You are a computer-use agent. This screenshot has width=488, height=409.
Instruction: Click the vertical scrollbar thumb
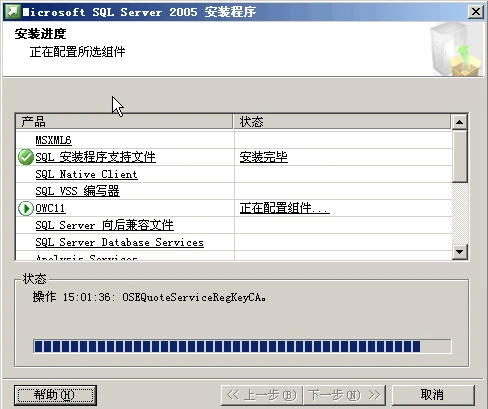point(459,156)
